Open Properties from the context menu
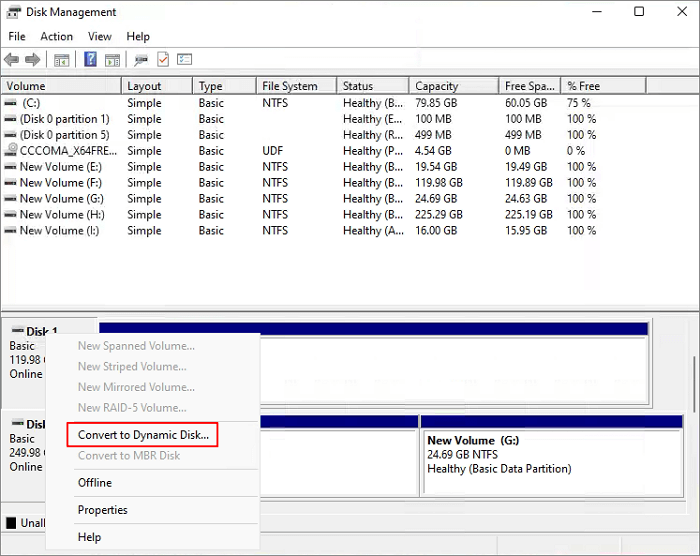Image resolution: width=700 pixels, height=556 pixels. coord(103,510)
